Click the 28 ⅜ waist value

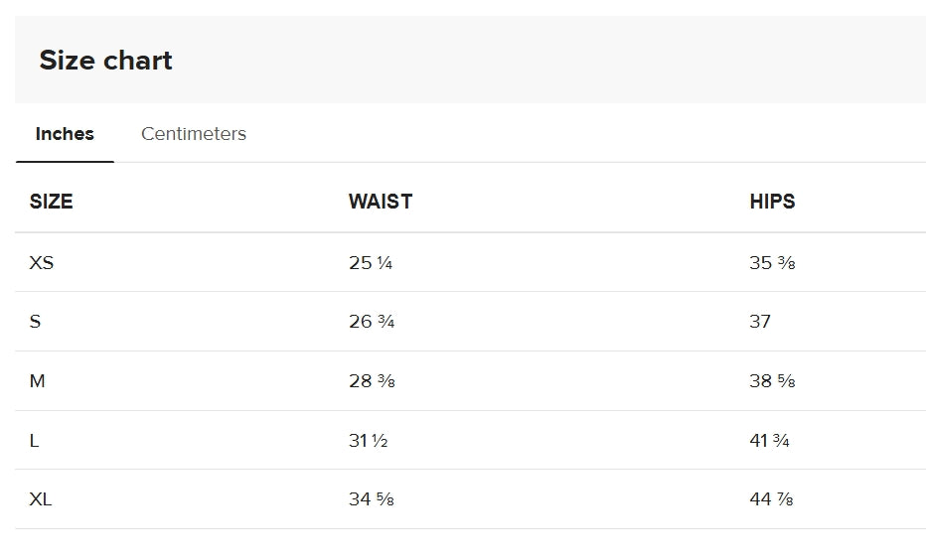point(372,381)
